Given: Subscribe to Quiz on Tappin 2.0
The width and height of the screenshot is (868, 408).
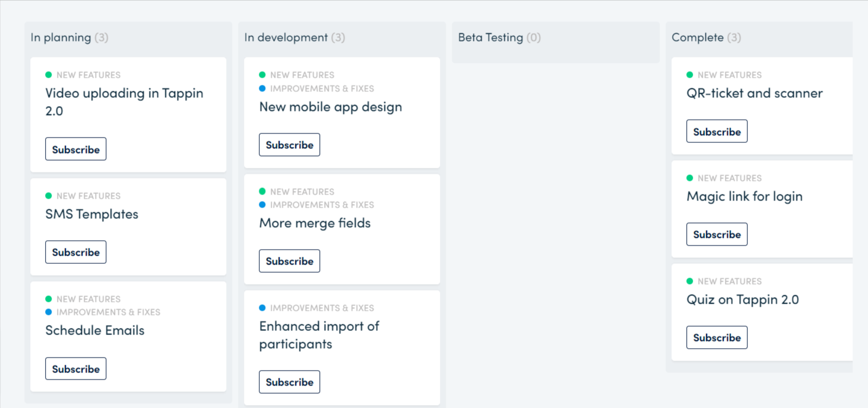Looking at the screenshot, I should 717,337.
